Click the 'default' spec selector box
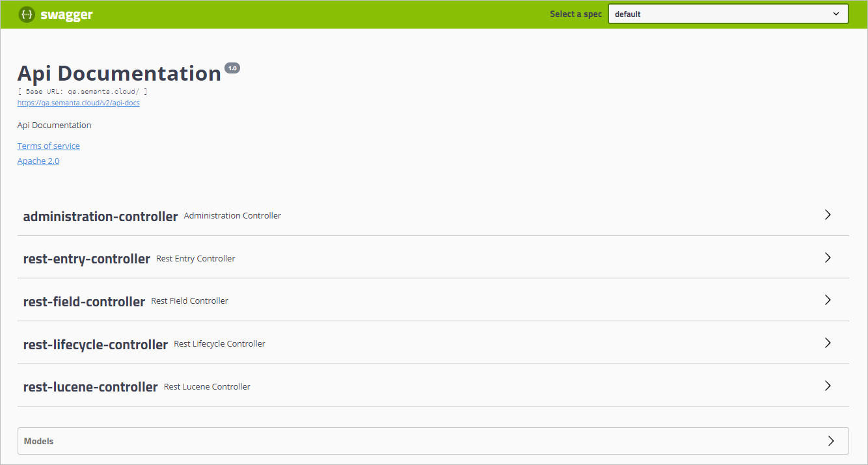This screenshot has height=465, width=868. 727,13
